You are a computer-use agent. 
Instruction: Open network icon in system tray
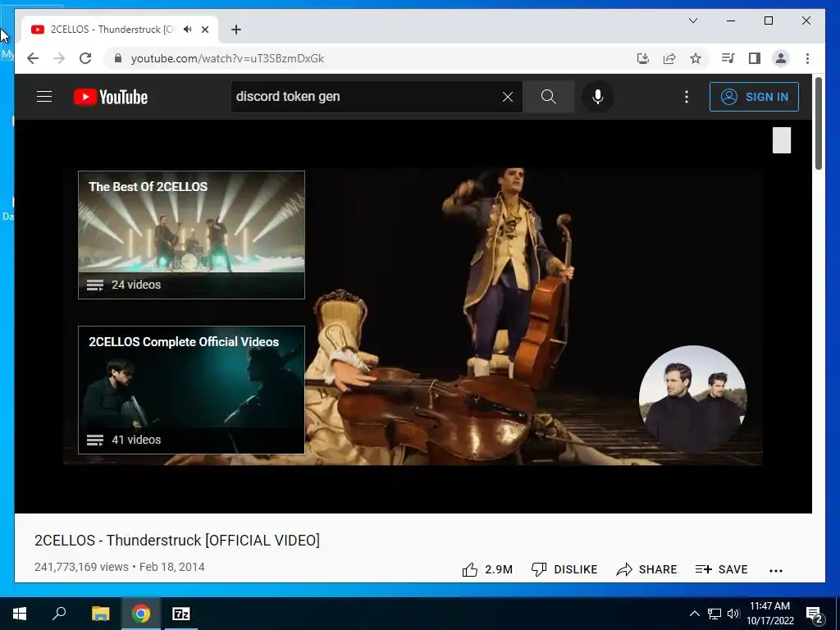tap(714, 614)
